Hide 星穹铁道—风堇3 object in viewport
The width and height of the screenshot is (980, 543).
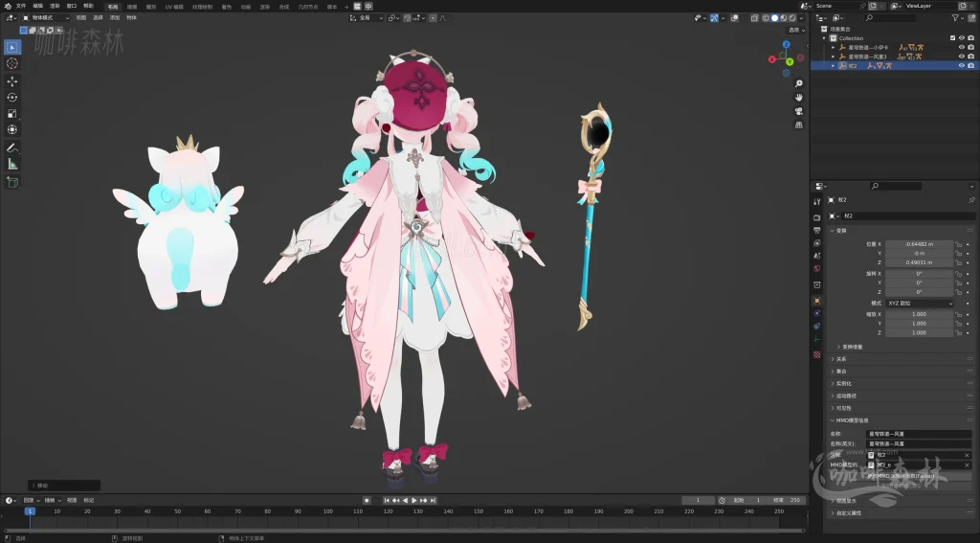coord(962,57)
